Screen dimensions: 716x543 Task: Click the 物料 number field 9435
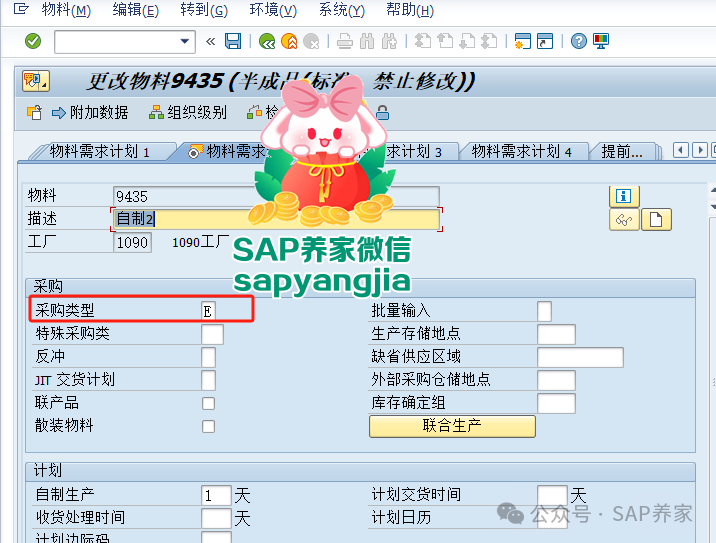click(276, 196)
